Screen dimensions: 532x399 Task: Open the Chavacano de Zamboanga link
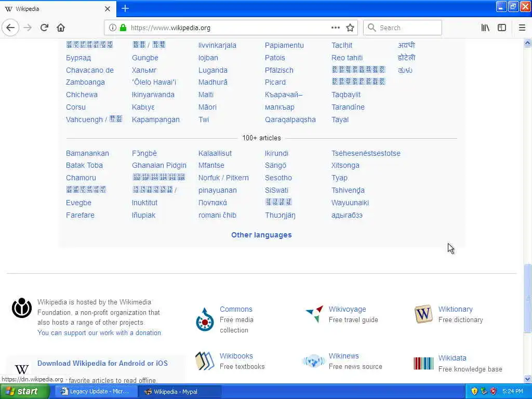coord(89,76)
